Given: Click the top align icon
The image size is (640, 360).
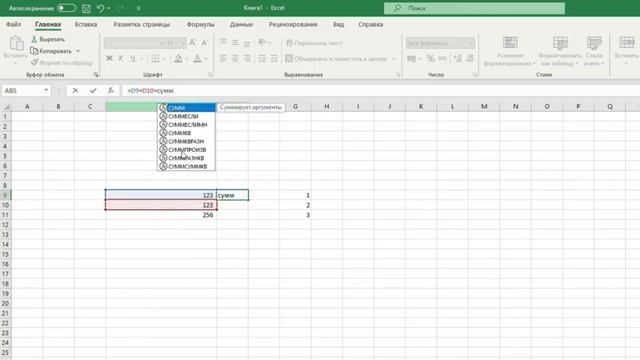Looking at the screenshot, I should (223, 42).
